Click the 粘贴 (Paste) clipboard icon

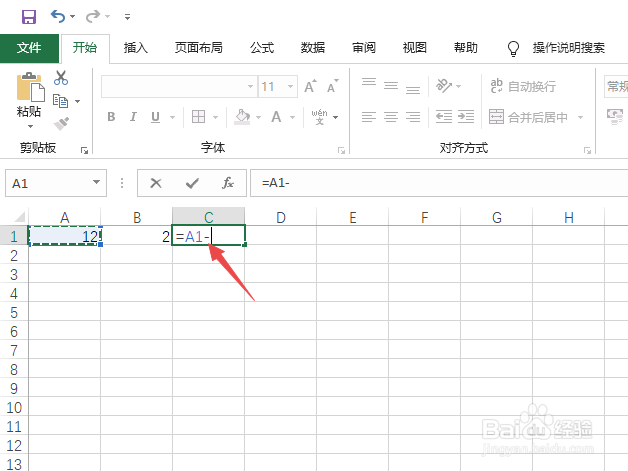(x=30, y=87)
